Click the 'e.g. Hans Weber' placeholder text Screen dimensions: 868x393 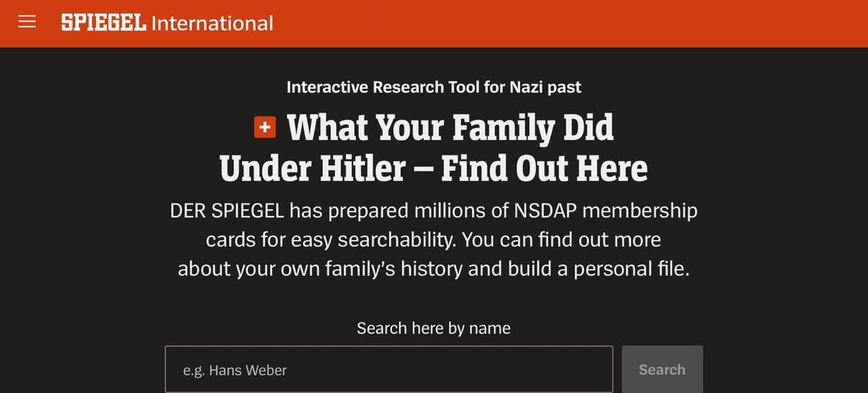235,371
